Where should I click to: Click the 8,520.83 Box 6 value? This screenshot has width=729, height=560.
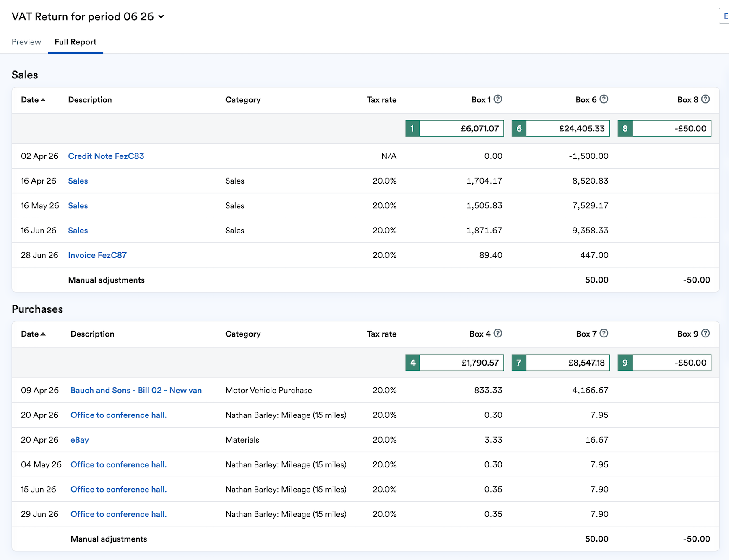pos(590,181)
